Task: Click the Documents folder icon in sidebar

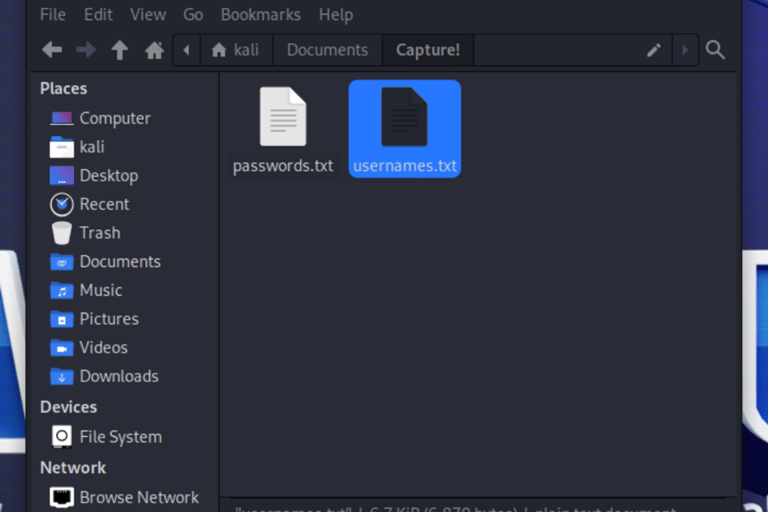Action: (x=62, y=262)
